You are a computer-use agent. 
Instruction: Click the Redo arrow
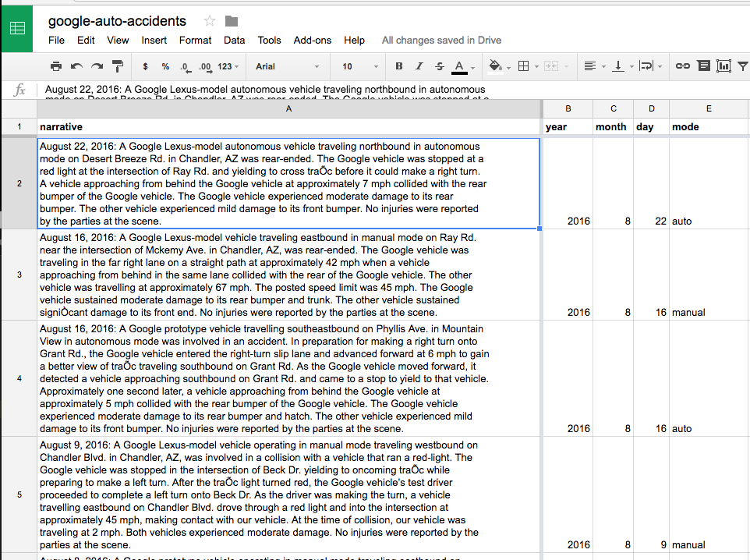tap(97, 66)
